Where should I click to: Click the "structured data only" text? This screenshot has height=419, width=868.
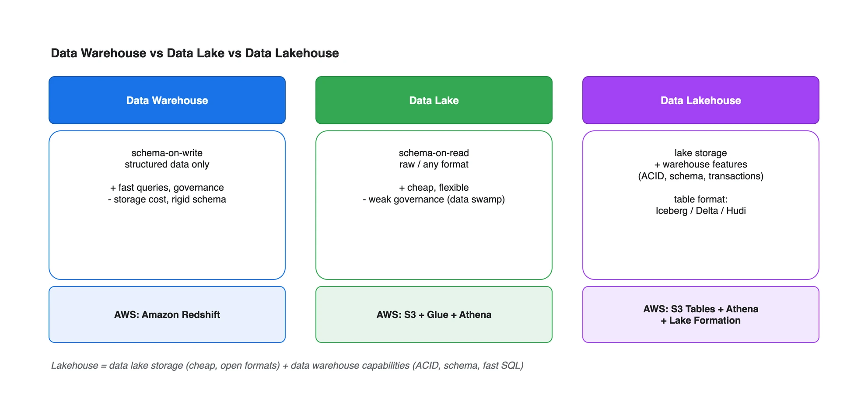click(x=167, y=164)
